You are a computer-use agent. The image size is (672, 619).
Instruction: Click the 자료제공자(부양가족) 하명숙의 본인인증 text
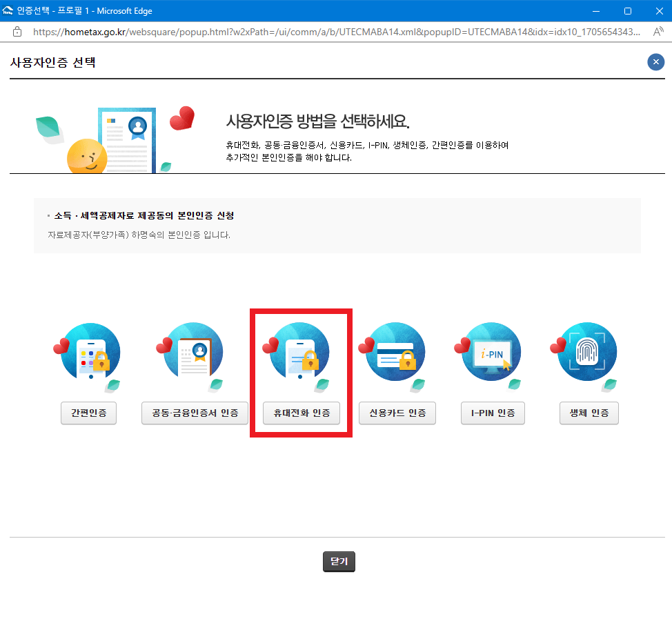point(139,235)
